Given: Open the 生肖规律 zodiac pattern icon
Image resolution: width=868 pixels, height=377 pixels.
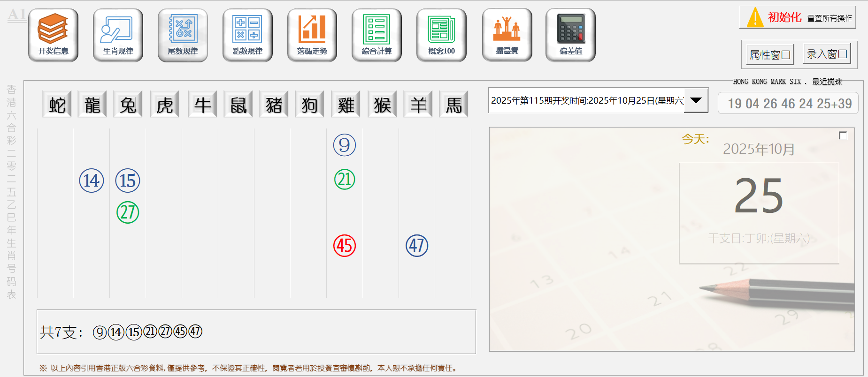Looking at the screenshot, I should (x=118, y=35).
